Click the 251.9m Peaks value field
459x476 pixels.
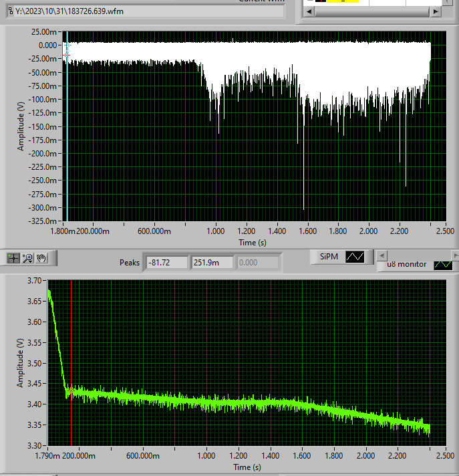[212, 263]
